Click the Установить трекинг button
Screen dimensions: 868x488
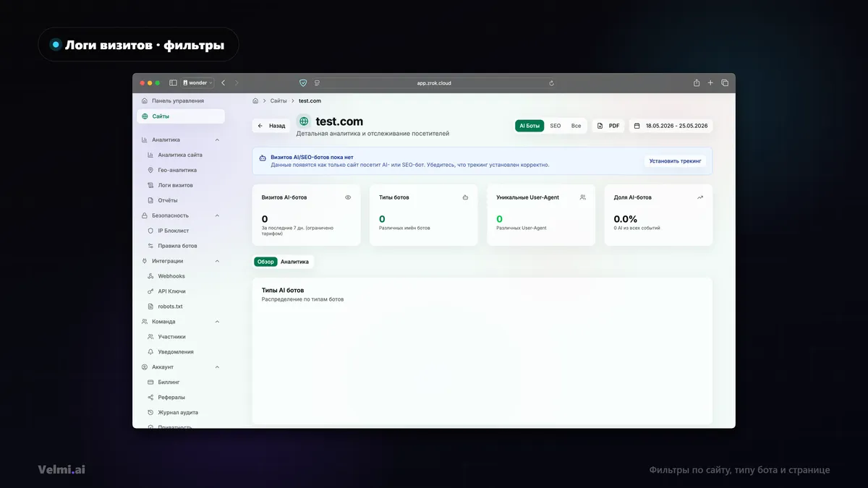tap(676, 161)
